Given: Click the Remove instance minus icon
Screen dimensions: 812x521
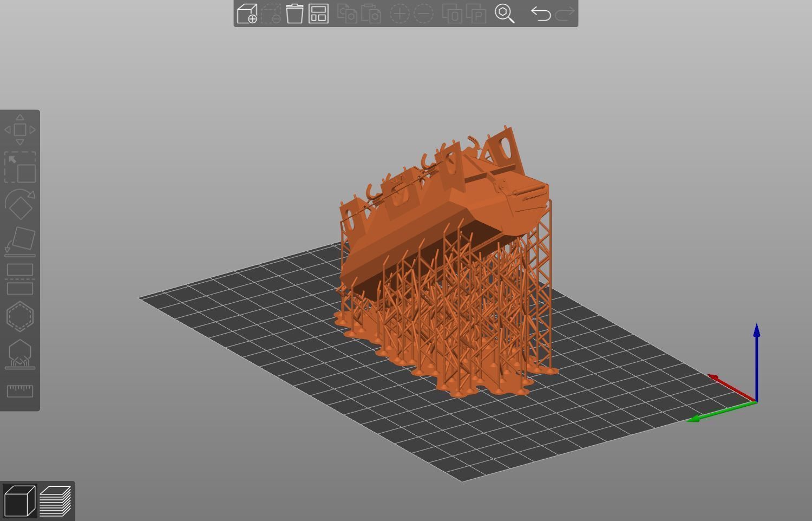Looking at the screenshot, I should click(x=423, y=14).
